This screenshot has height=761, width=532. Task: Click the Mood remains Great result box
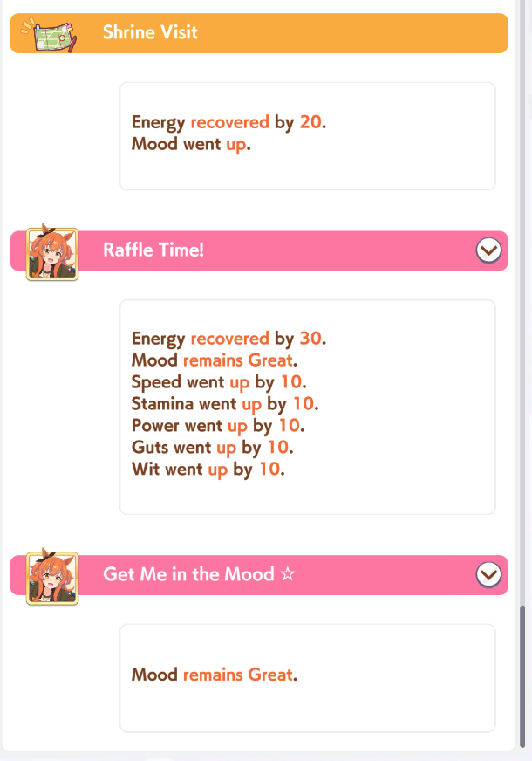click(x=308, y=678)
